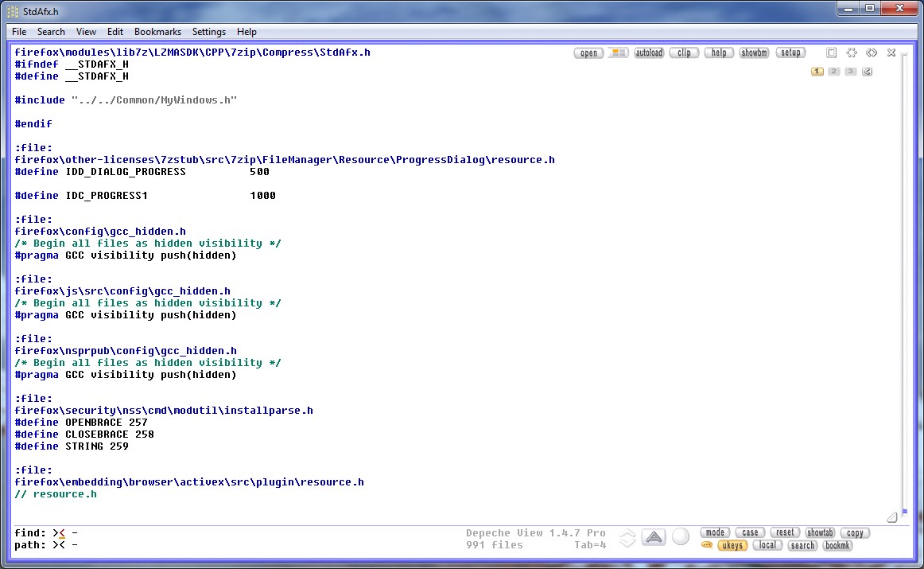Click into the find input field

[x=239, y=532]
